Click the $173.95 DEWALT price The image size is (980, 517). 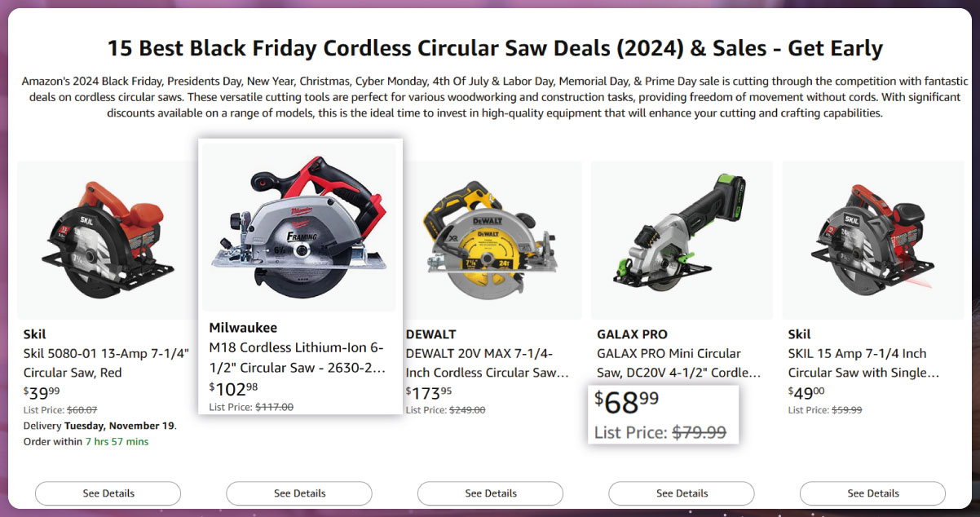(428, 393)
